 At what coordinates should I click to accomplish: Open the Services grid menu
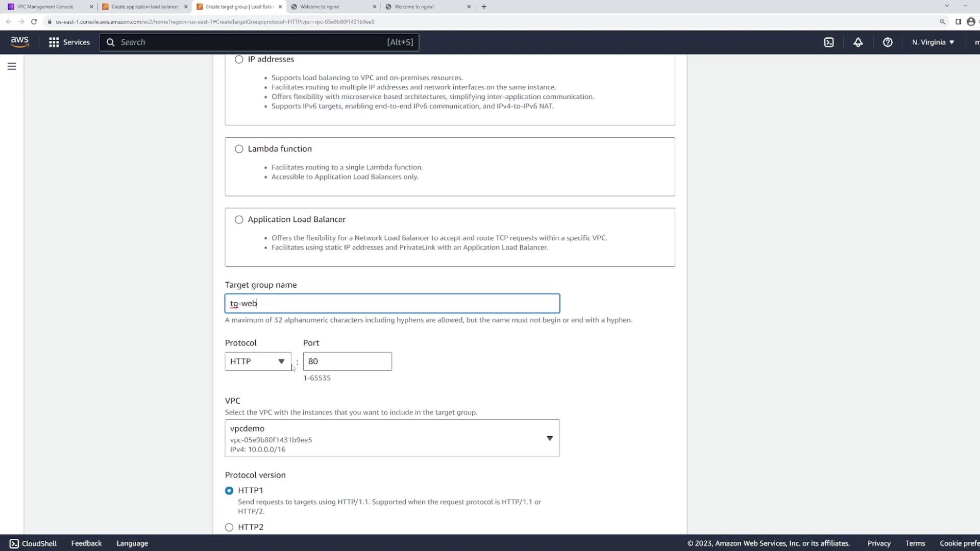point(69,42)
